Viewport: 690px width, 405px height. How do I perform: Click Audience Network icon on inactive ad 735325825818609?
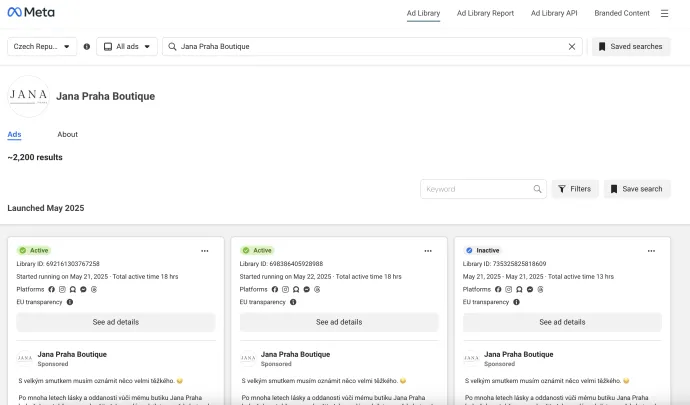(519, 289)
